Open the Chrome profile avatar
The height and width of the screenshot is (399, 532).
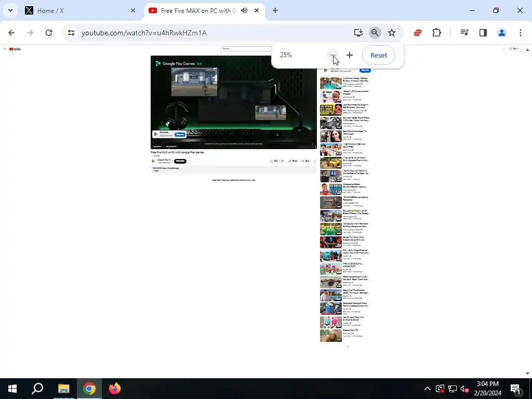click(502, 33)
